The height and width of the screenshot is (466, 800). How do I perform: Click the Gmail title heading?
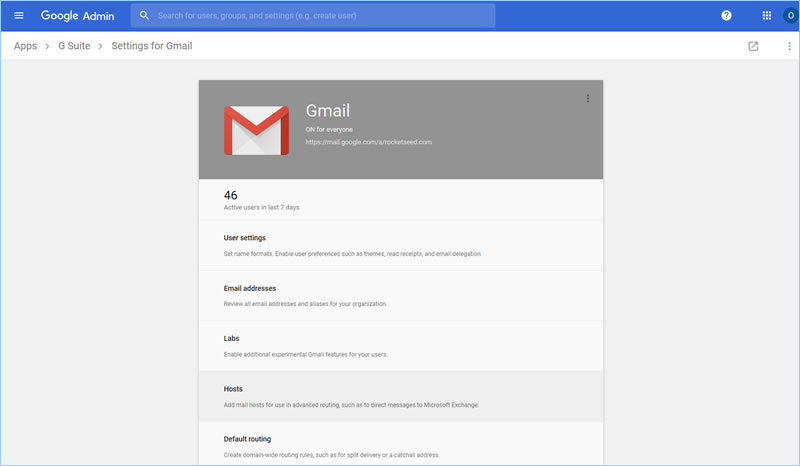pyautogui.click(x=328, y=110)
